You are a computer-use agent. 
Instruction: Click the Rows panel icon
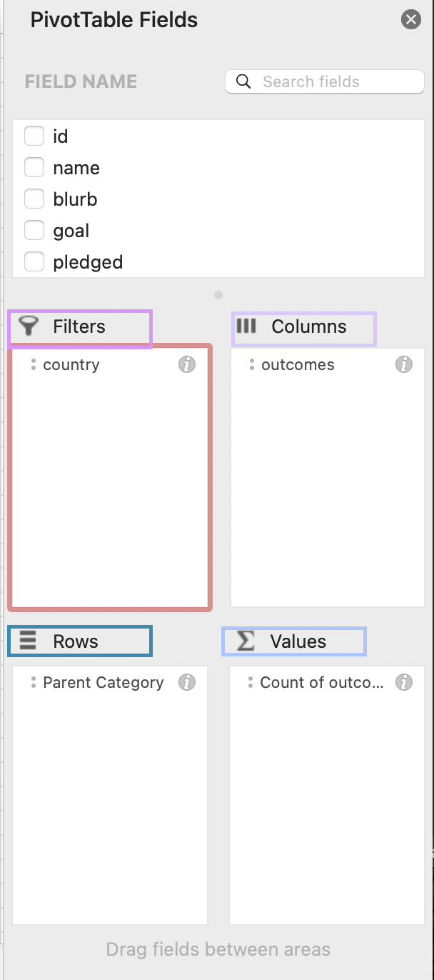pyautogui.click(x=28, y=640)
